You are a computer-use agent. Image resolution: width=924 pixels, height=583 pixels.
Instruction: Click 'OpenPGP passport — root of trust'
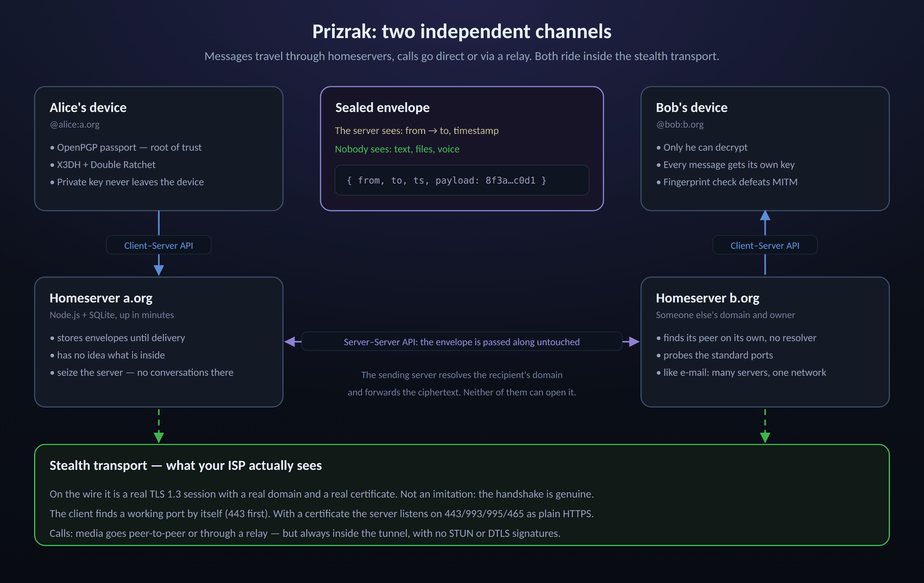coord(126,147)
